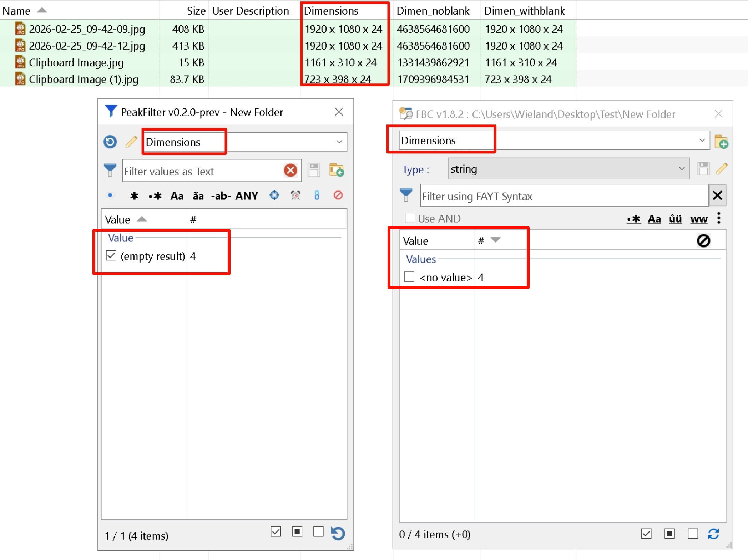Check the <no value> checkbox
The width and height of the screenshot is (748, 560).
409,277
